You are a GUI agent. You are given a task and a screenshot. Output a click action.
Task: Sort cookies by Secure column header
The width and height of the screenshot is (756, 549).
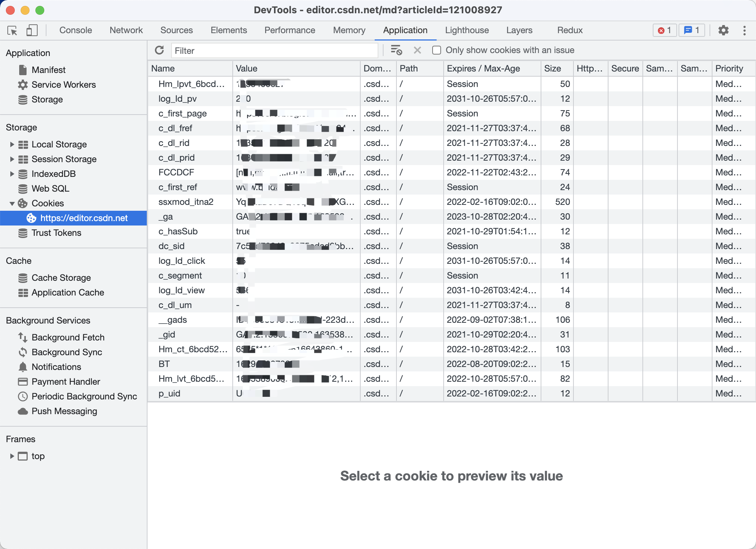tap(625, 69)
